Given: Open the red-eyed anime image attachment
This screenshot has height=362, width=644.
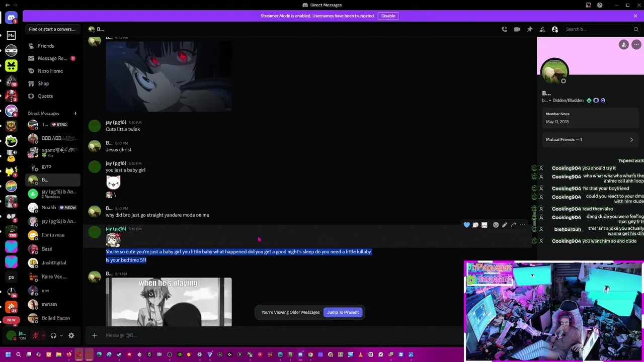Looking at the screenshot, I should tap(169, 76).
